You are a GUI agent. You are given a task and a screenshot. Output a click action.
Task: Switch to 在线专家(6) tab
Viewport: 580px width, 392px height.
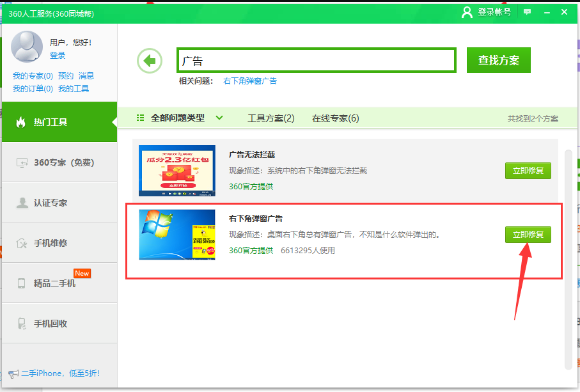[x=335, y=118]
